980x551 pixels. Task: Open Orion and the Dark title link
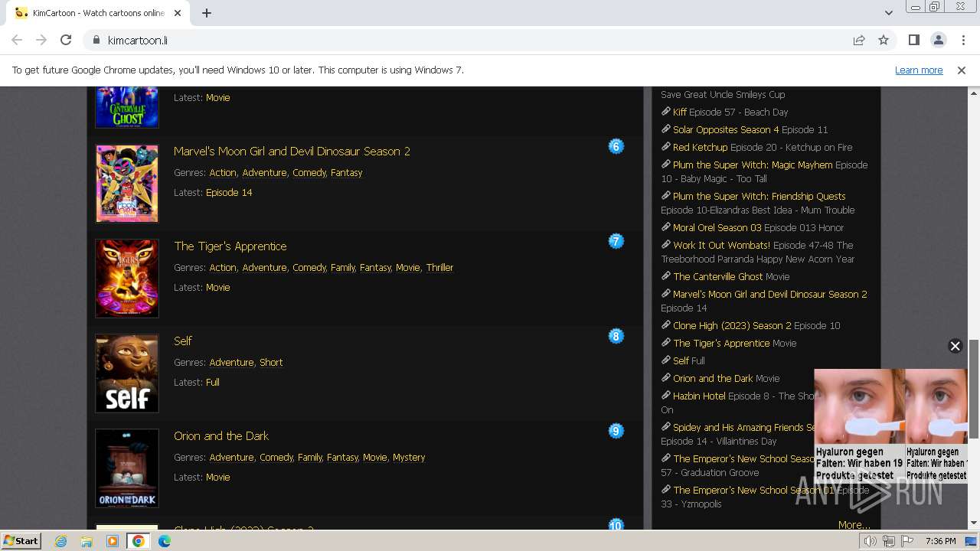coord(221,435)
